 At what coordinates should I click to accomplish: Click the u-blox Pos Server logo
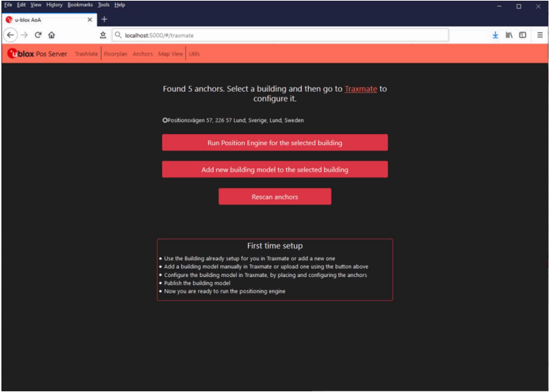click(x=37, y=54)
